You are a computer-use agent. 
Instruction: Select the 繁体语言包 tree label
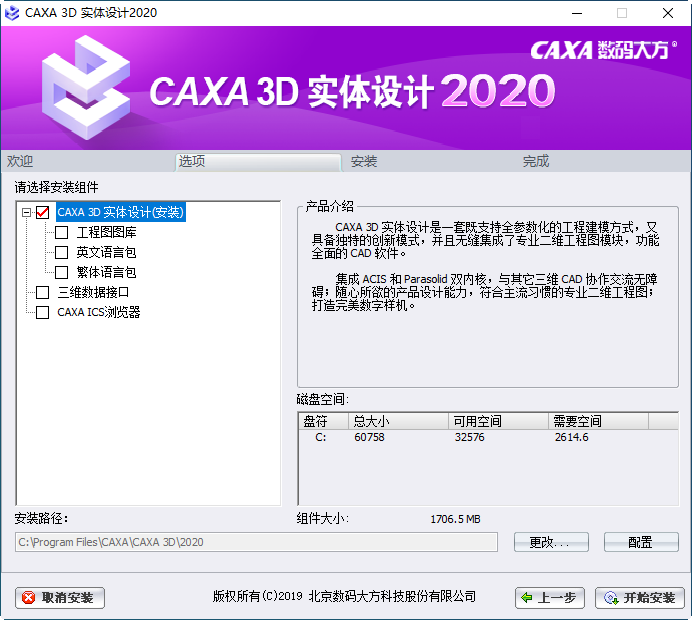coord(106,272)
